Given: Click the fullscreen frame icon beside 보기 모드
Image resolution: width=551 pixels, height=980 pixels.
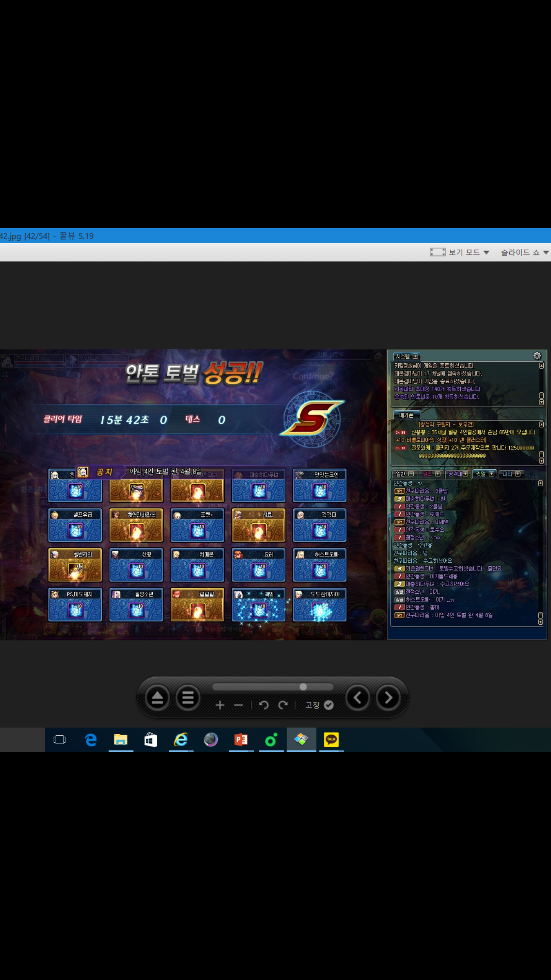Looking at the screenshot, I should pos(437,252).
